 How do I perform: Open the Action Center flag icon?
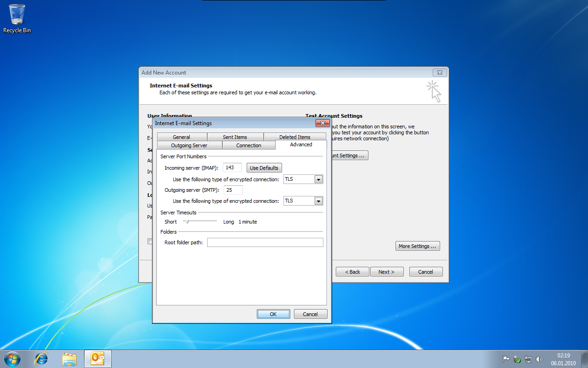506,359
